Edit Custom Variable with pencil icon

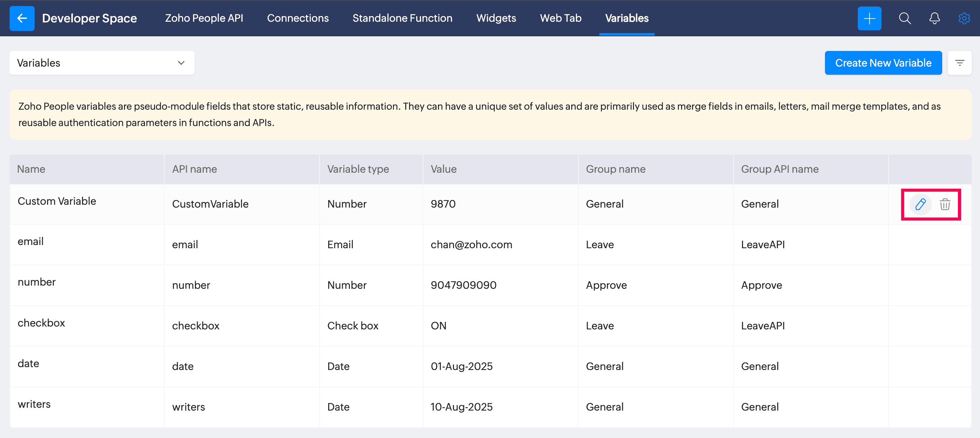920,204
